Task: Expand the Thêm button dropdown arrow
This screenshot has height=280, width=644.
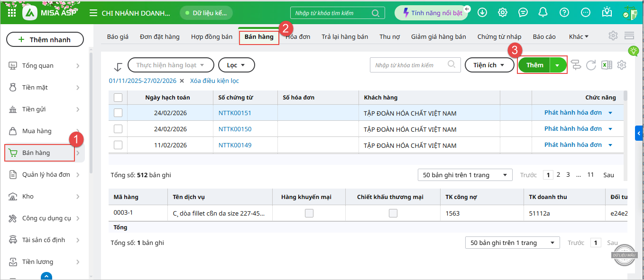Action: [x=558, y=65]
